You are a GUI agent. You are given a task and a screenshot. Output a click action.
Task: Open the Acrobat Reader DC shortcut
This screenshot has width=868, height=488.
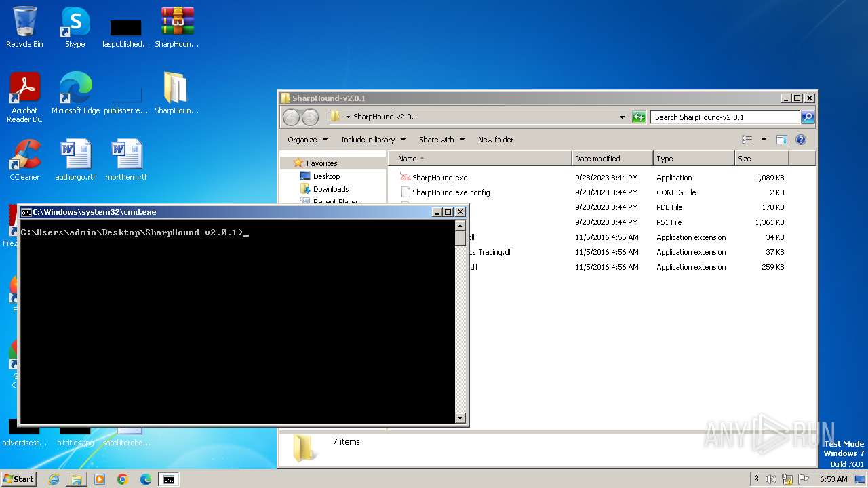(24, 98)
